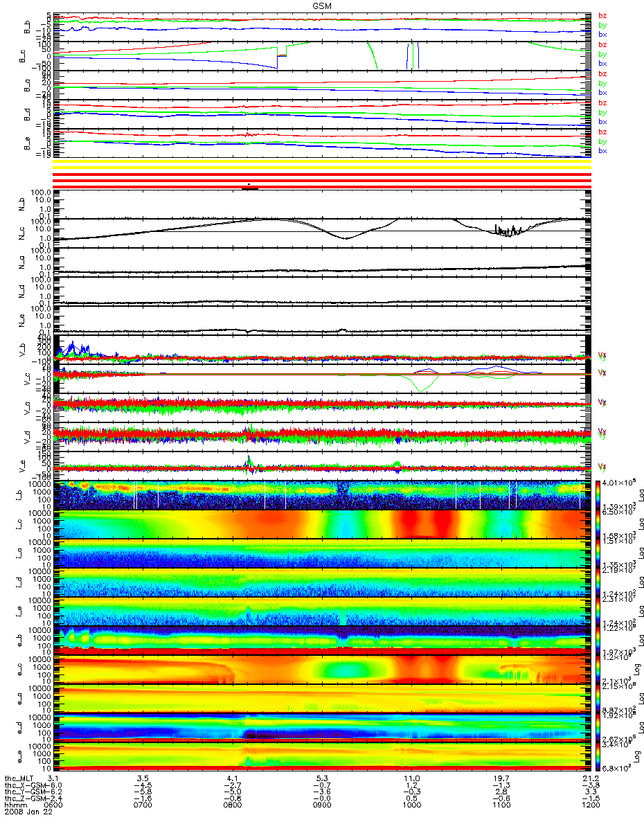Select the by legend entry for B_c
Image resolution: width=644 pixels, height=831 pixels.
[602, 54]
